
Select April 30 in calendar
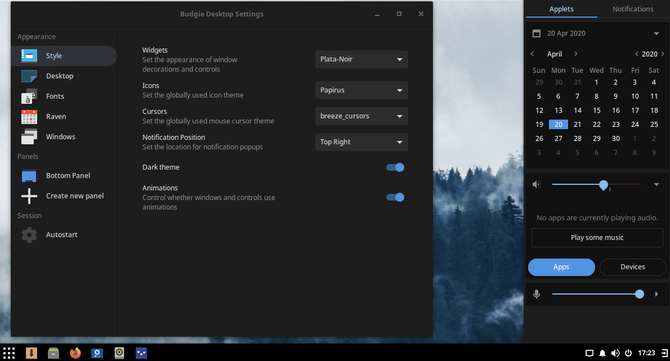(616, 138)
